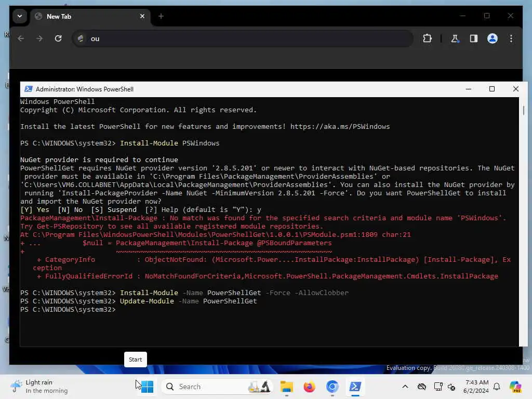Click the https://aka.ms/PSWindows URL text
Viewport: 532px width, 399px height.
click(340, 127)
